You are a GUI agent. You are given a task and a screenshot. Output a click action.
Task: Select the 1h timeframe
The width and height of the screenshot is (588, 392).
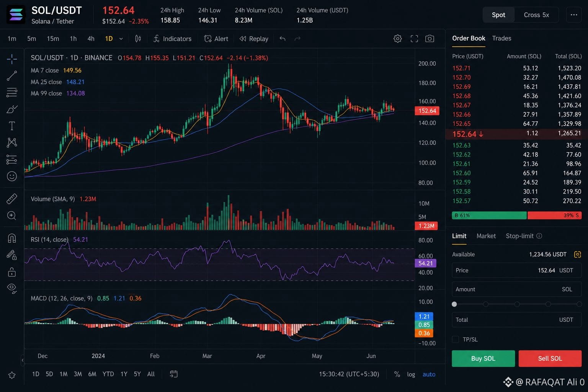click(73, 39)
